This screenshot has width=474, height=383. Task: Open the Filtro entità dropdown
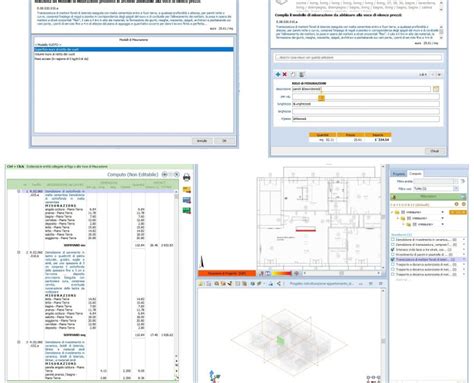455,181
